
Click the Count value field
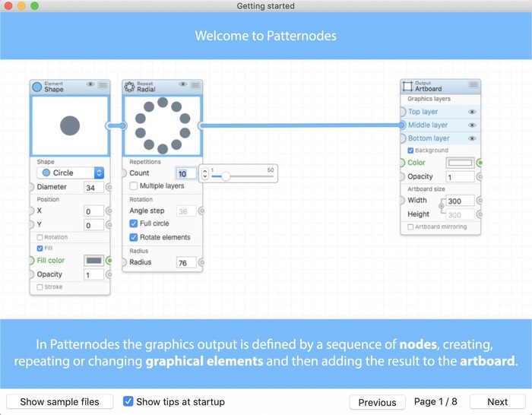click(x=186, y=174)
